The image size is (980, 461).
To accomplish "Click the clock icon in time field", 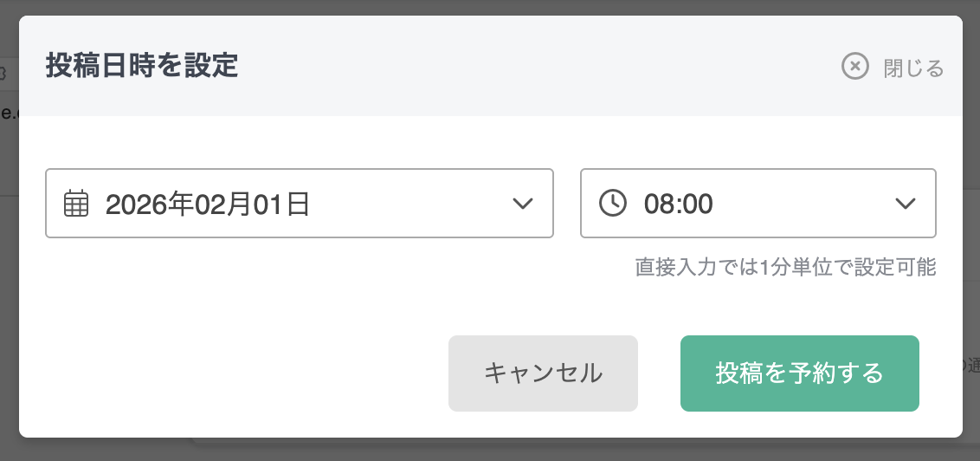I will pos(613,204).
